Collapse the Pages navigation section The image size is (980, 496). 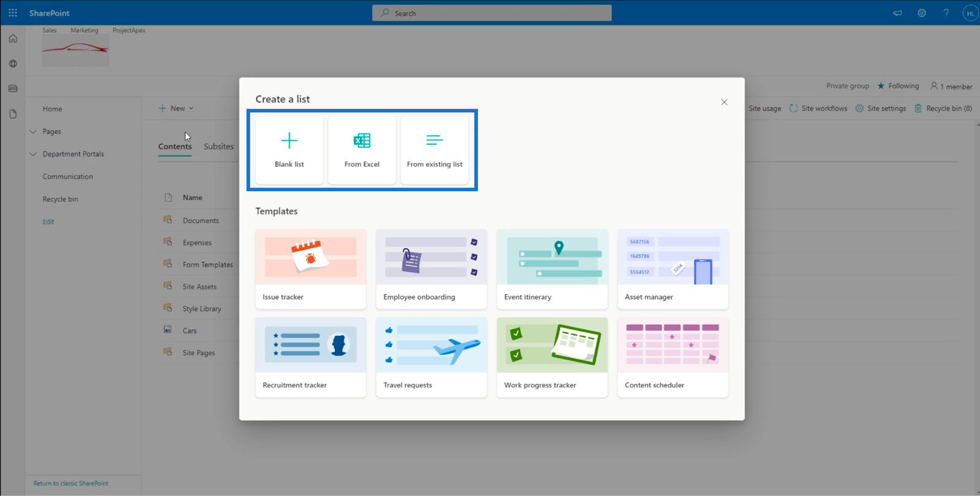click(33, 131)
